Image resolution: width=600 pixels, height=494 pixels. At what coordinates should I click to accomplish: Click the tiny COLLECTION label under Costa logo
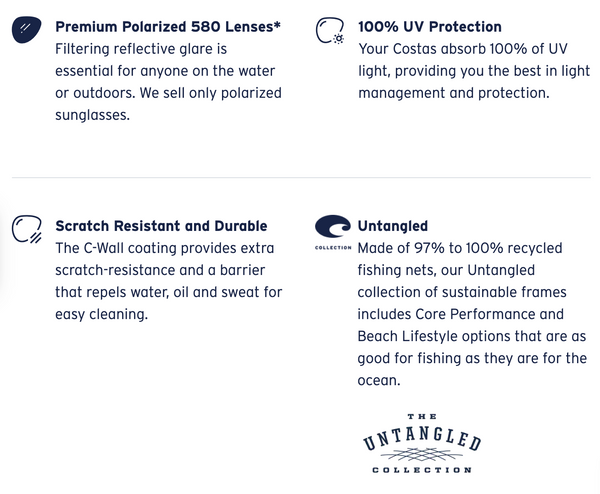coord(332,248)
